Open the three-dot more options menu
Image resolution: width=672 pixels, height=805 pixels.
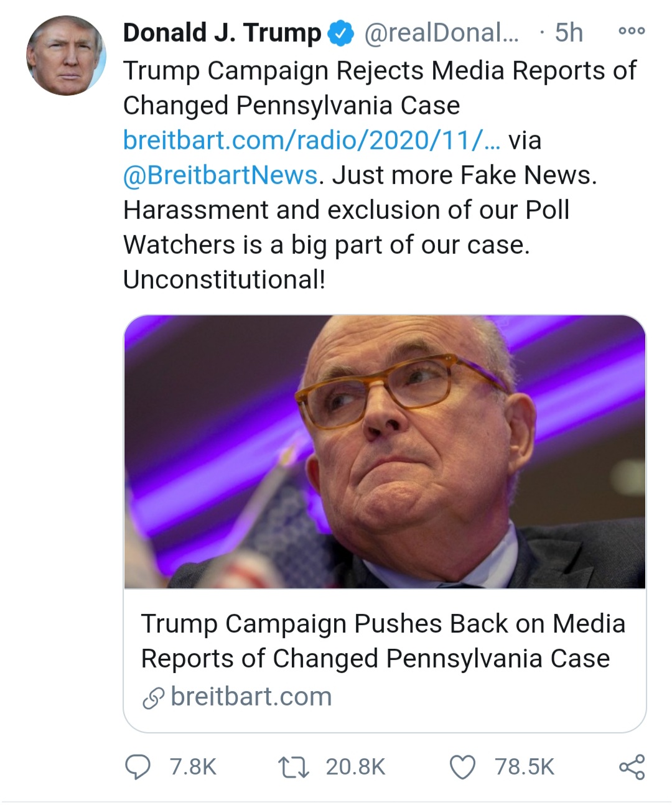tap(632, 30)
